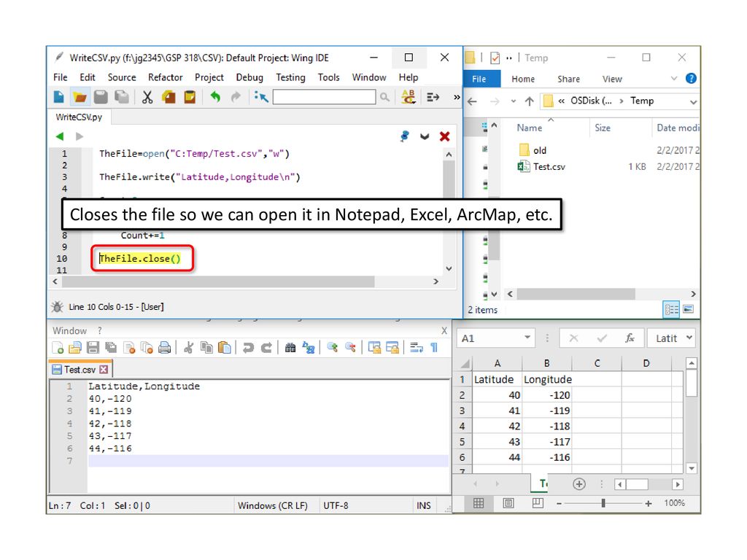This screenshot has width=747, height=560.
Task: Switch Excel to Page Break Preview
Action: tap(538, 503)
